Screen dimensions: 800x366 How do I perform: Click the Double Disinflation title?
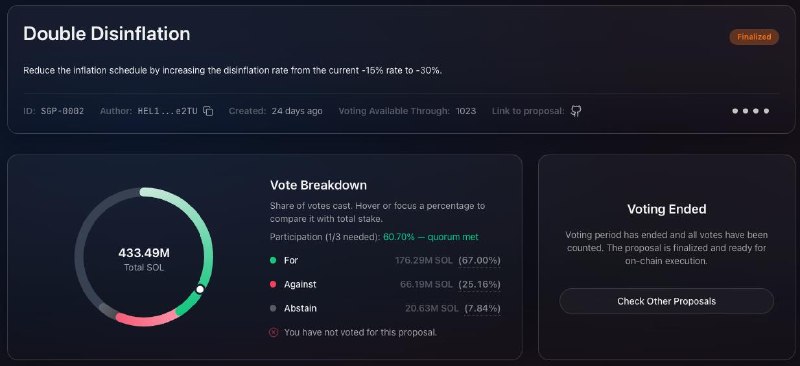[107, 34]
